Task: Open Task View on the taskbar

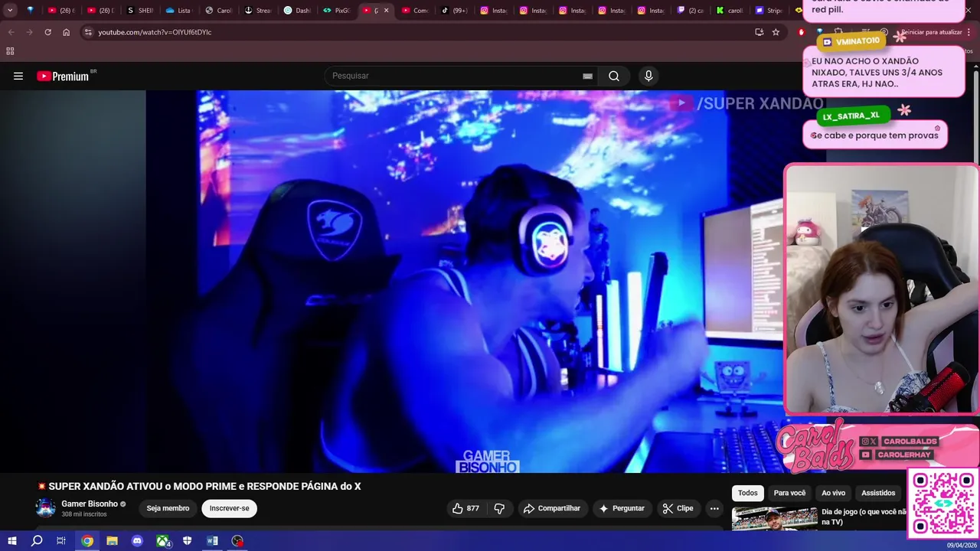Action: coord(61,540)
